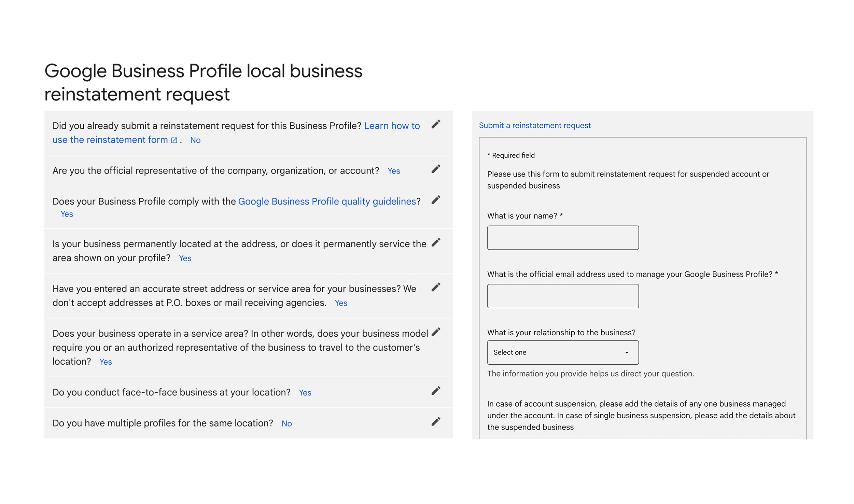The width and height of the screenshot is (854, 504).
Task: Click the edit icon for street address question
Action: click(x=437, y=288)
